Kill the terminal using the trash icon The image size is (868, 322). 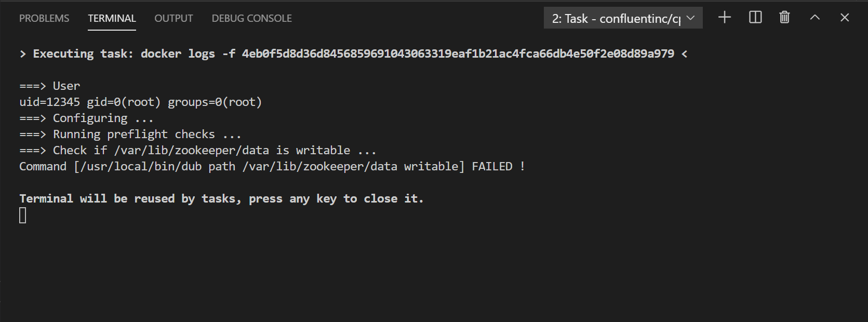784,17
